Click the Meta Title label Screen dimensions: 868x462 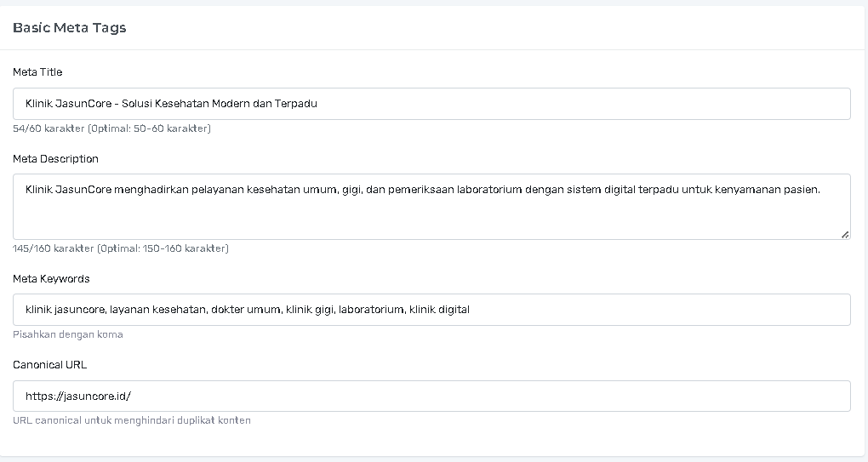(37, 72)
